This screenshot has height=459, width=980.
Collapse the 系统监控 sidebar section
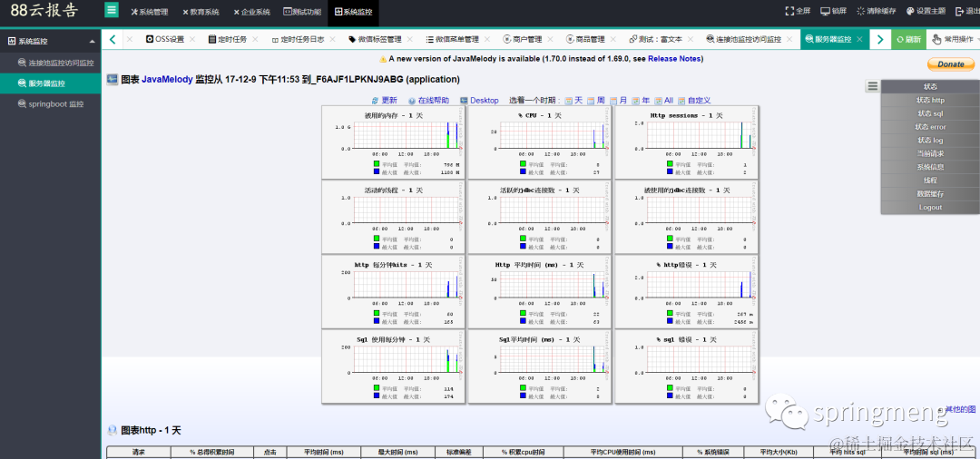click(50, 41)
